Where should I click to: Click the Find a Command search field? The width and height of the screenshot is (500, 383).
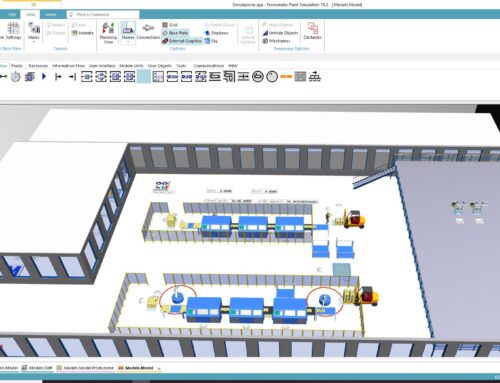103,14
